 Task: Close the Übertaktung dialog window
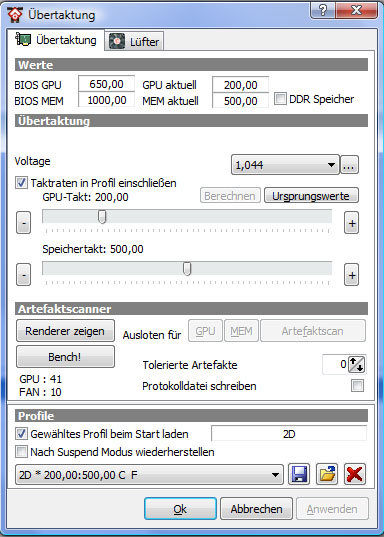point(357,10)
